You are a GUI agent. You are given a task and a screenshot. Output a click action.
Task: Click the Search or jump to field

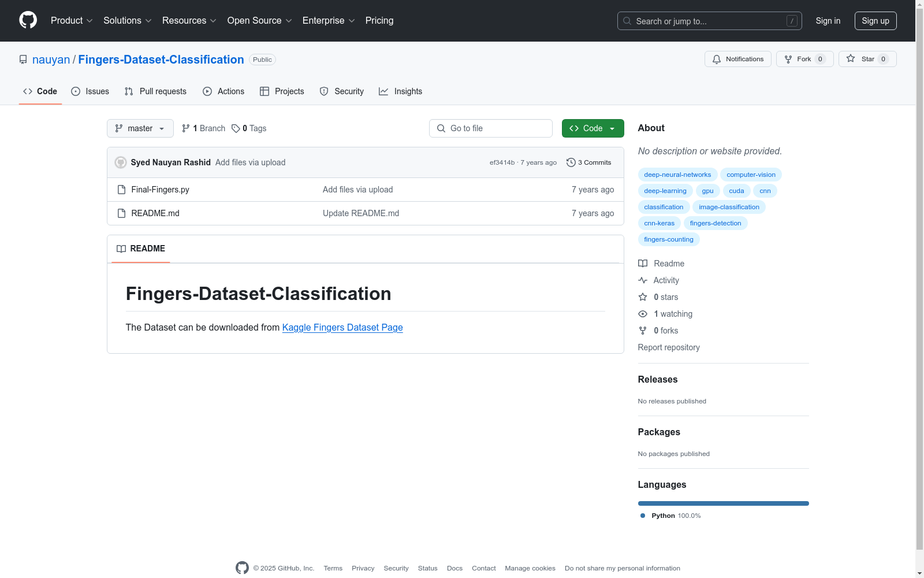(710, 21)
